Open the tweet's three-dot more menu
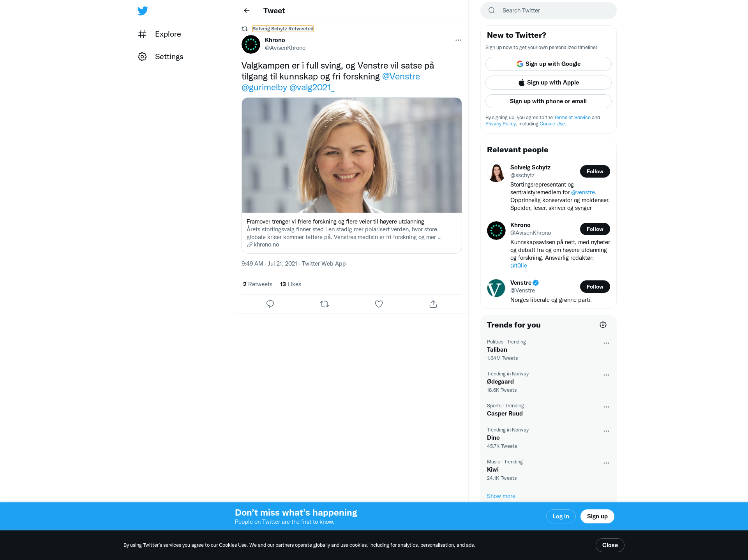 coord(458,40)
